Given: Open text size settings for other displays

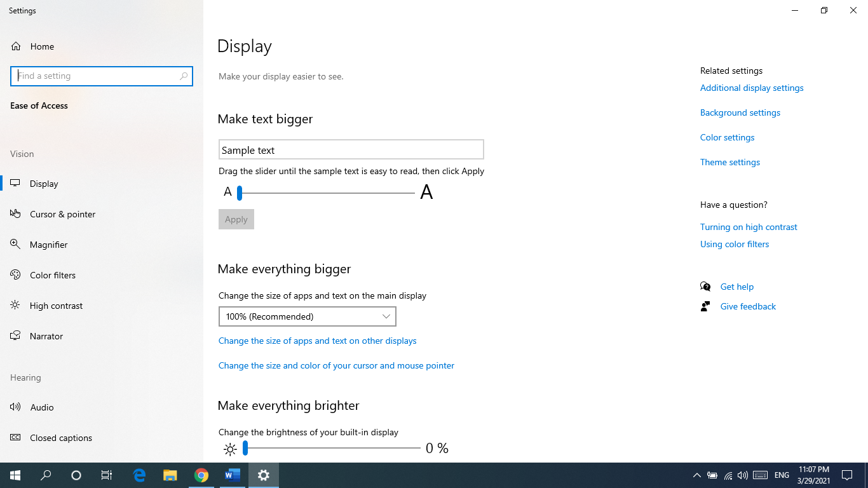Looking at the screenshot, I should coord(317,341).
